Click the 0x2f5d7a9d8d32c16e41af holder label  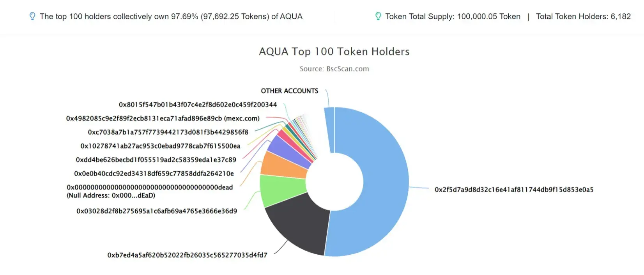[514, 190]
